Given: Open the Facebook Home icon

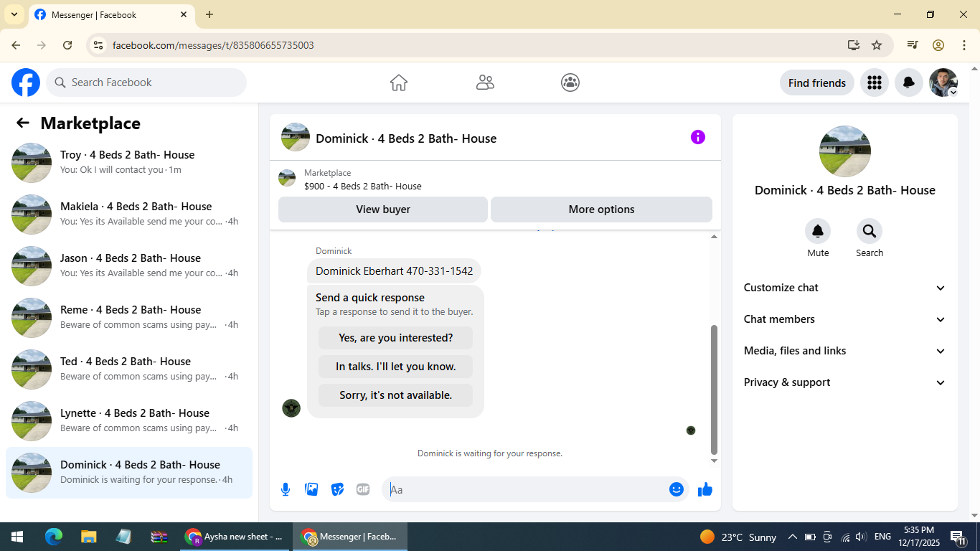Looking at the screenshot, I should click(x=399, y=83).
